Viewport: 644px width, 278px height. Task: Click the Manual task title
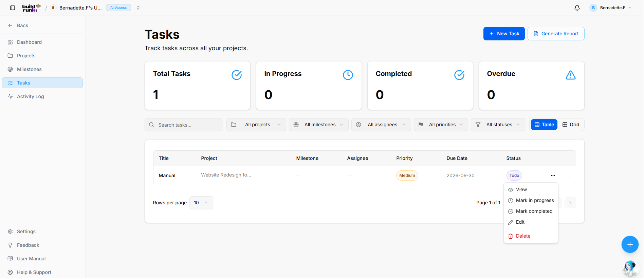(x=167, y=175)
